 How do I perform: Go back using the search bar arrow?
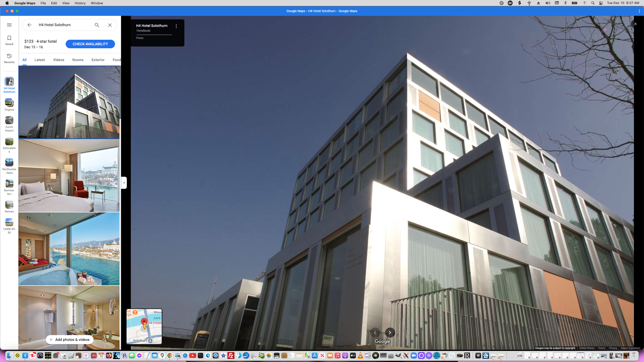point(29,25)
